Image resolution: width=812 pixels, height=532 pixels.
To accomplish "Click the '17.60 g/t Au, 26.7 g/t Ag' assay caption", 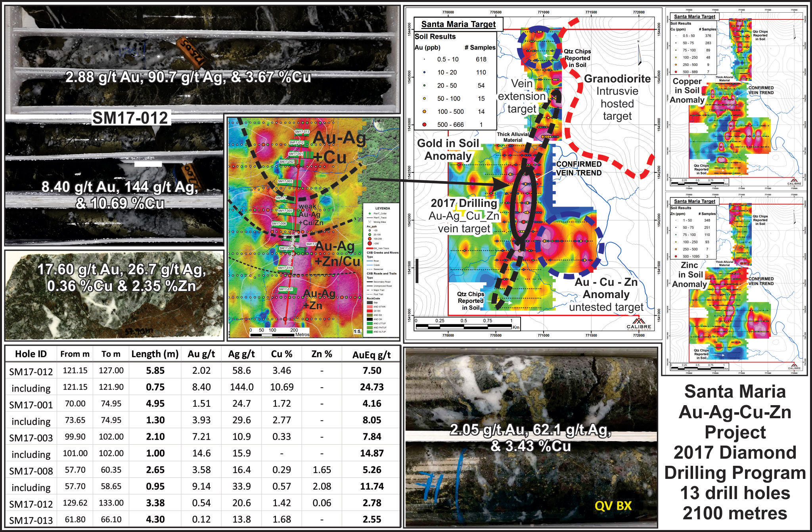I will (x=122, y=277).
